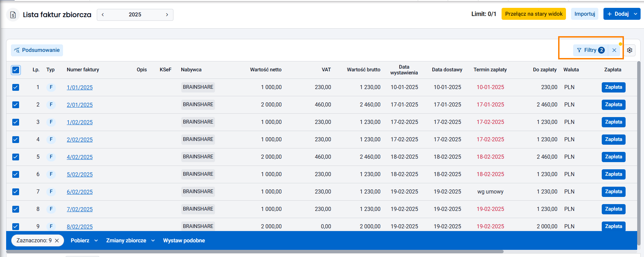Uncheck row 3 checkbox for 1/02/2025
This screenshot has width=644, height=257.
pyautogui.click(x=16, y=122)
